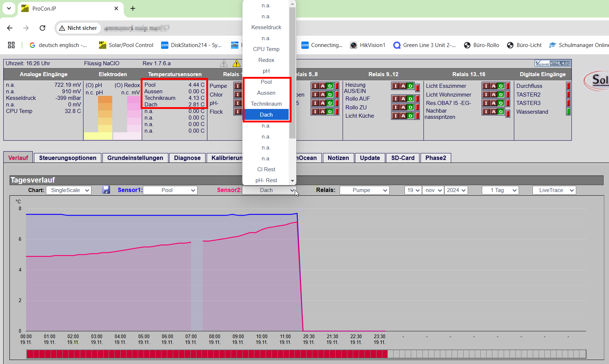This screenshot has height=364, width=609.
Task: Set Licht Esszimmer relay to A mode
Action: 493,86
